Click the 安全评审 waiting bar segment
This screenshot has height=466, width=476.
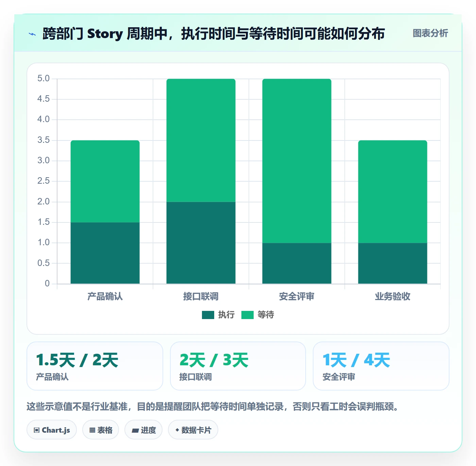(297, 161)
